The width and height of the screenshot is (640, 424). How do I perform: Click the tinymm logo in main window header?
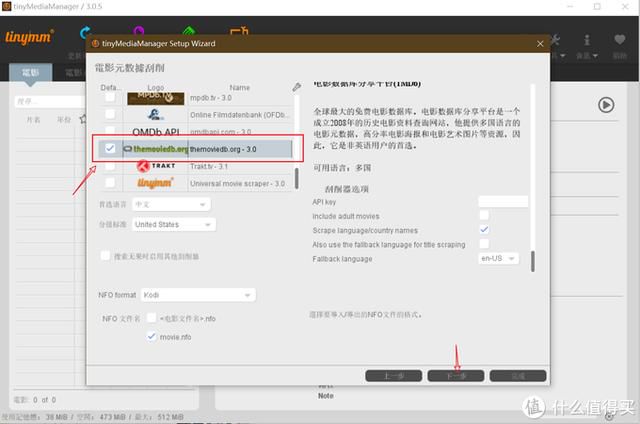click(29, 37)
